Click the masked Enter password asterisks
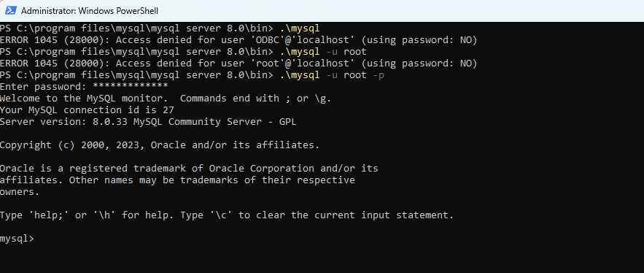 click(131, 87)
